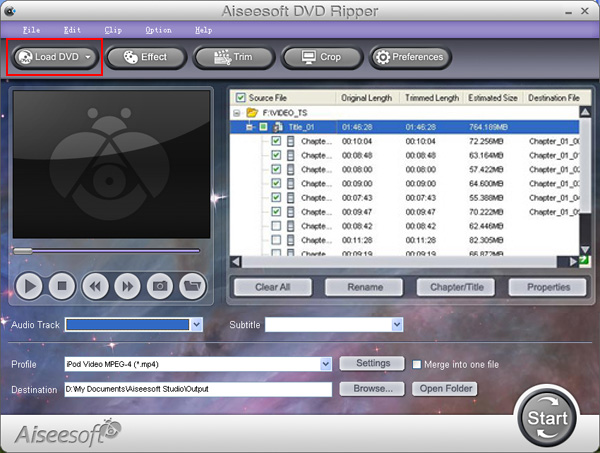
Task: Click the file icon of the 57.422MB chapter
Action: point(291,169)
